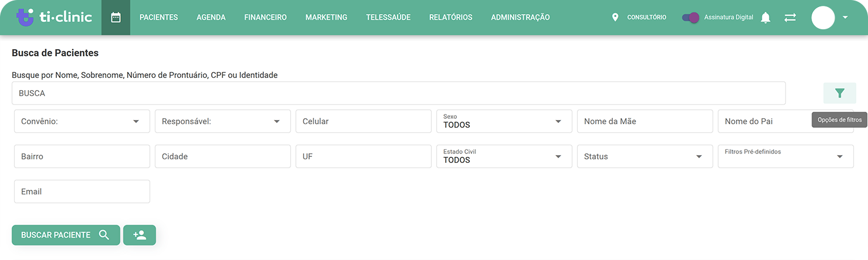The height and width of the screenshot is (260, 868).
Task: Open the Sexo TODOS dropdown
Action: pos(504,121)
